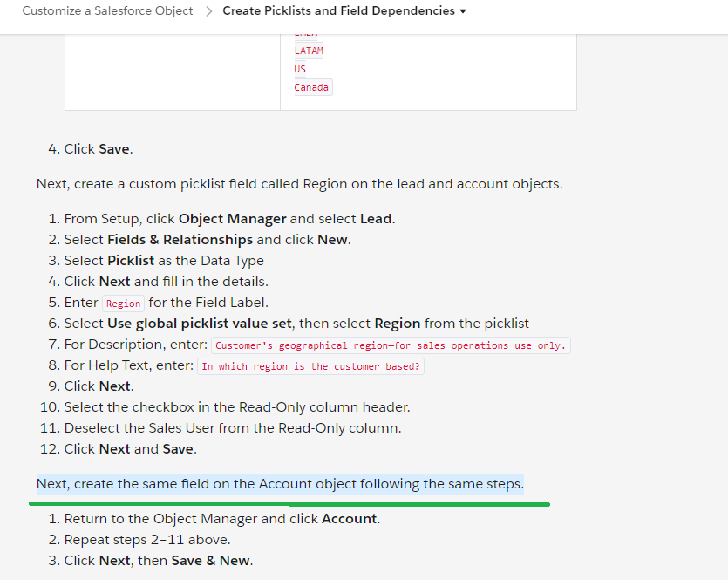728x580 pixels.
Task: Click the US code value
Action: (300, 69)
